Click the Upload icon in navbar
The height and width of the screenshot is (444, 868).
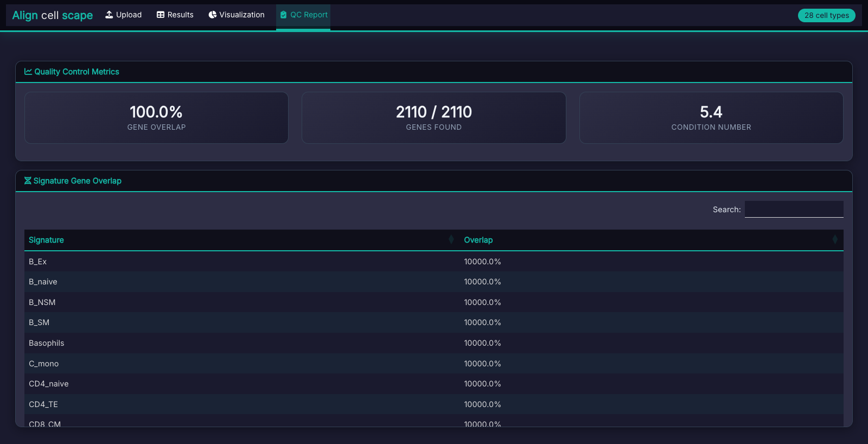[109, 15]
